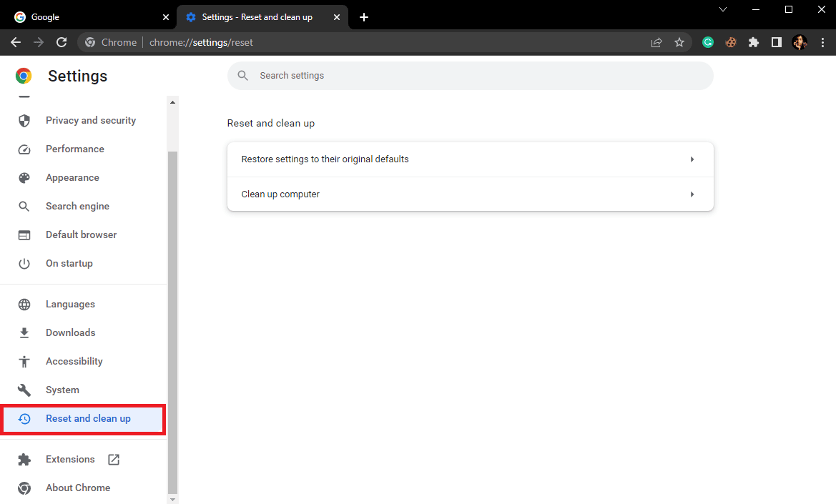
Task: Click the sidebar scrollbar up arrow
Action: coord(172,102)
